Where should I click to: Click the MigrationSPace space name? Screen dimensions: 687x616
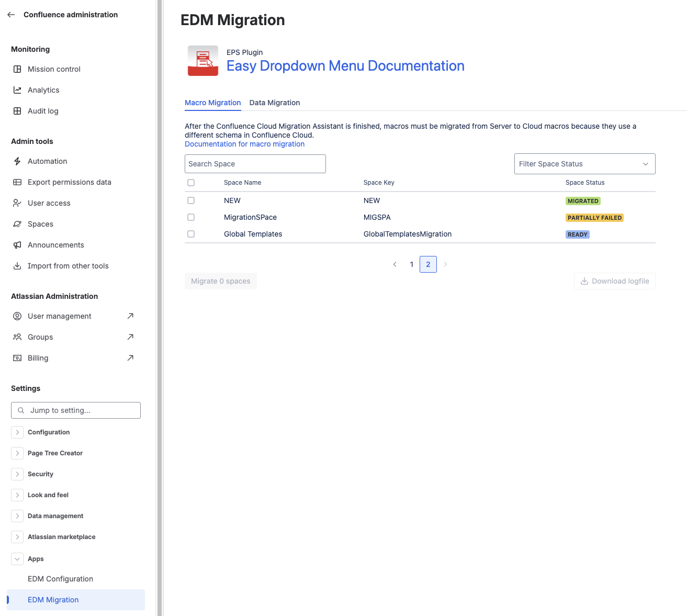point(250,217)
